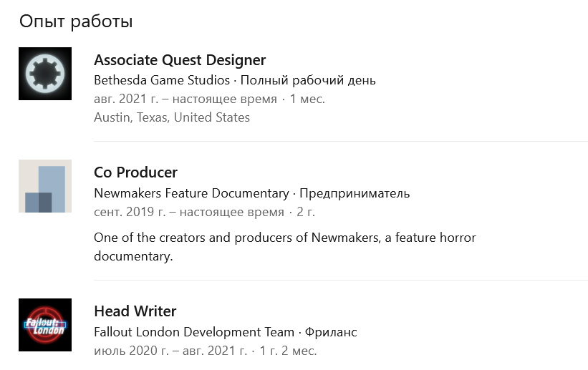
Task: Open the Co Producer position title
Action: pos(135,172)
